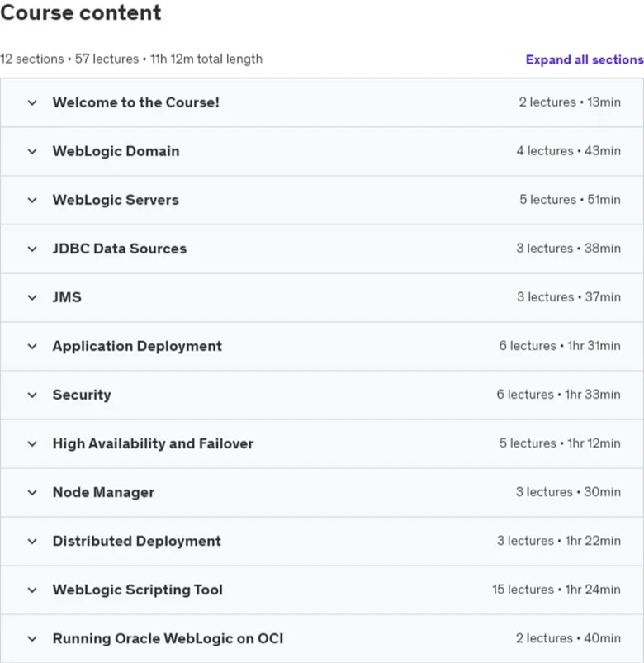The image size is (644, 663).
Task: Open the JDBC Data Sources section title
Action: click(x=119, y=249)
